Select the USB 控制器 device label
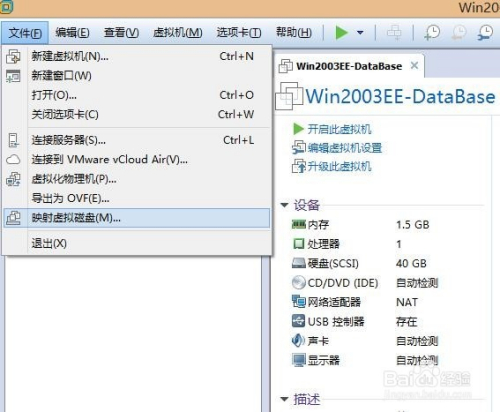Viewport: 500px width, 412px height. (336, 321)
